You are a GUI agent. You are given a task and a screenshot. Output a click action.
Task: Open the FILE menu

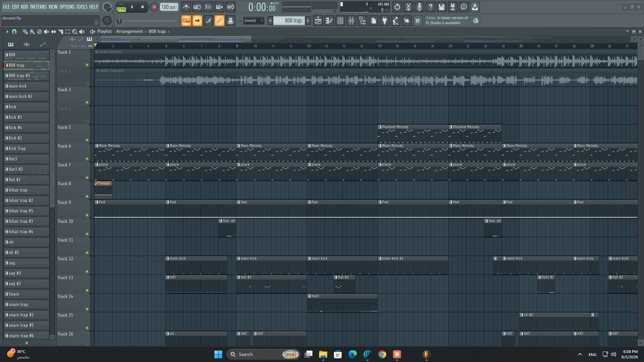click(6, 7)
